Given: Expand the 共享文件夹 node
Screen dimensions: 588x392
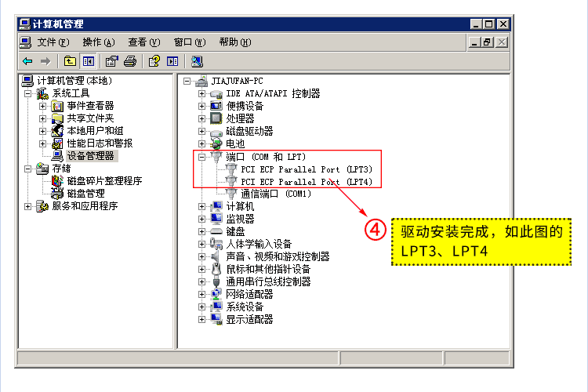Looking at the screenshot, I should click(x=43, y=118).
